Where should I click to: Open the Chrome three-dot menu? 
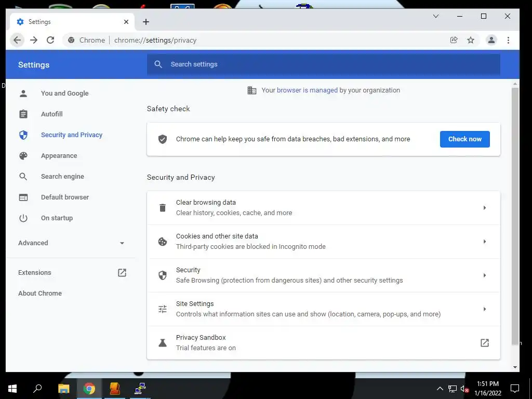[x=508, y=40]
